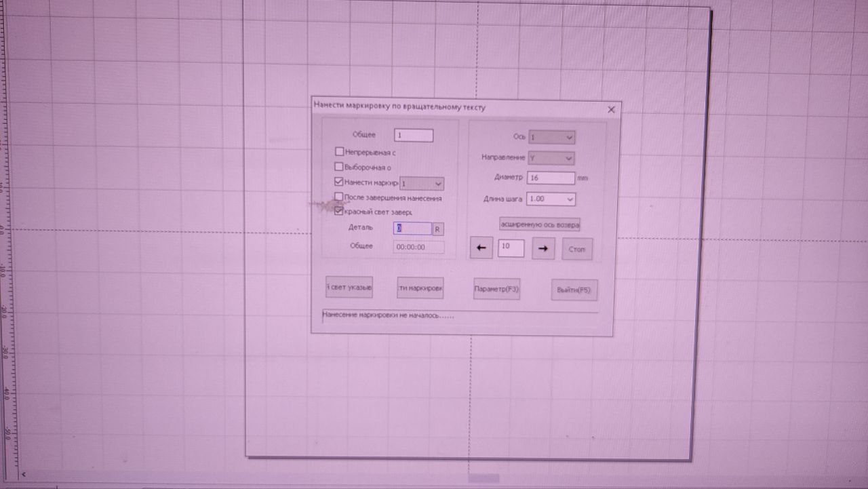Open the Ось dropdown
This screenshot has width=868, height=489.
(551, 138)
